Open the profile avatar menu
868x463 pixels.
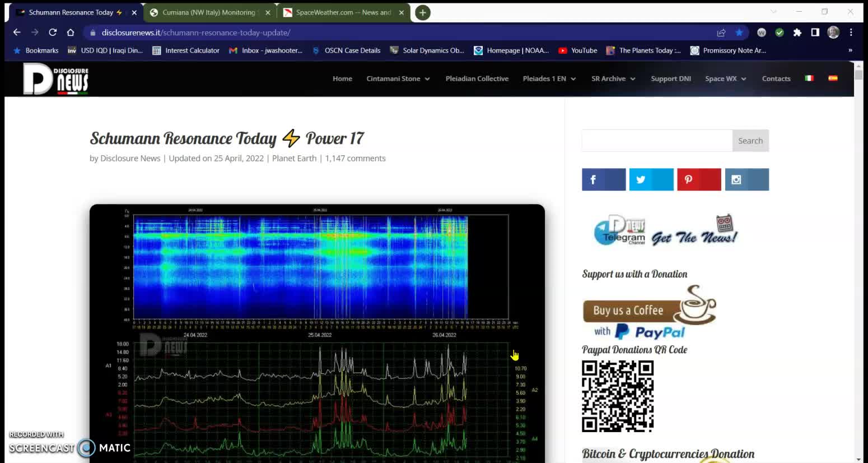(x=833, y=33)
